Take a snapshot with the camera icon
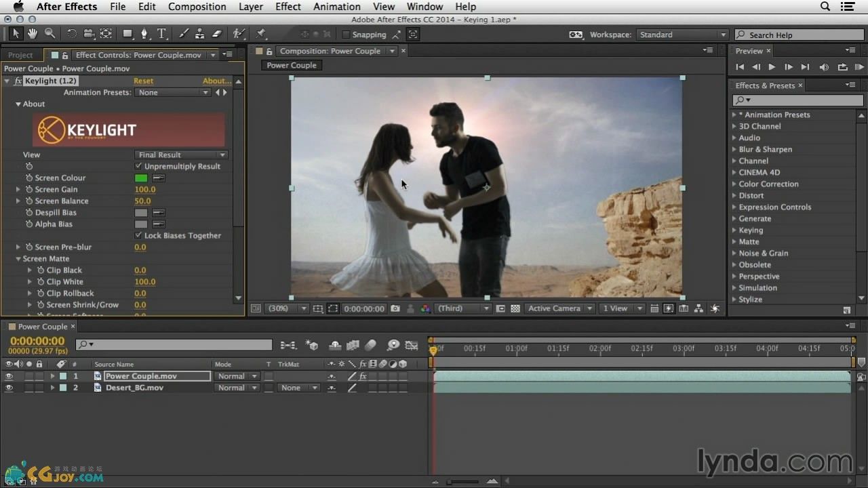 tap(395, 308)
